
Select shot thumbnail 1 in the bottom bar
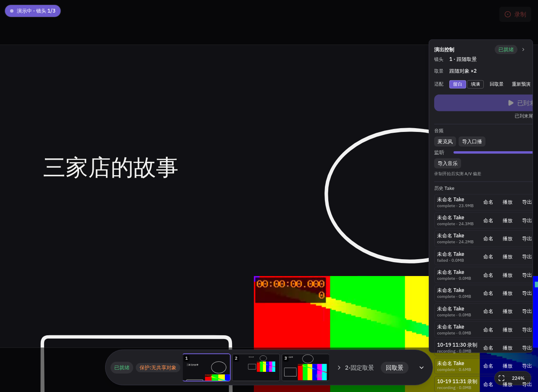click(x=206, y=368)
